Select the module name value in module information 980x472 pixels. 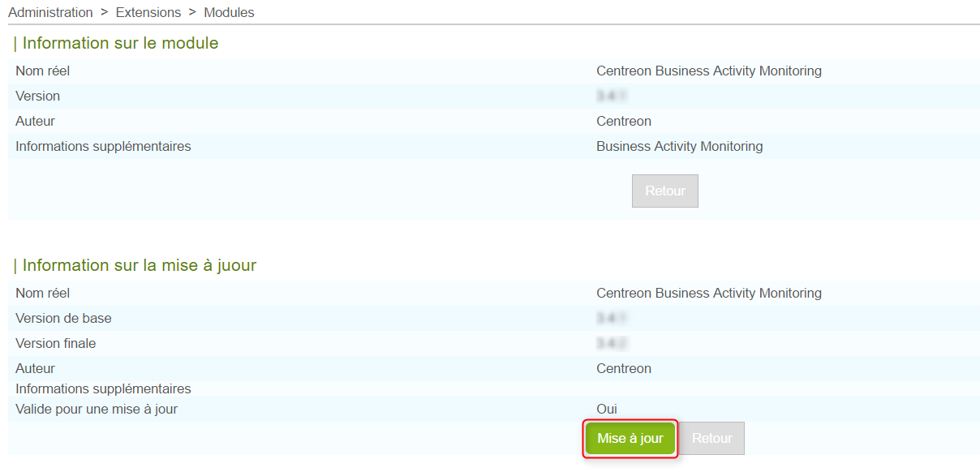click(708, 71)
